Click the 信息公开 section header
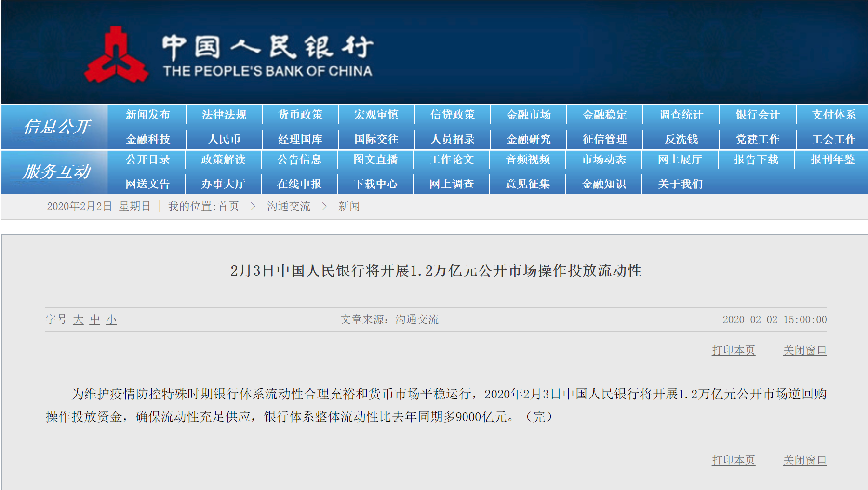The image size is (868, 490). (56, 127)
